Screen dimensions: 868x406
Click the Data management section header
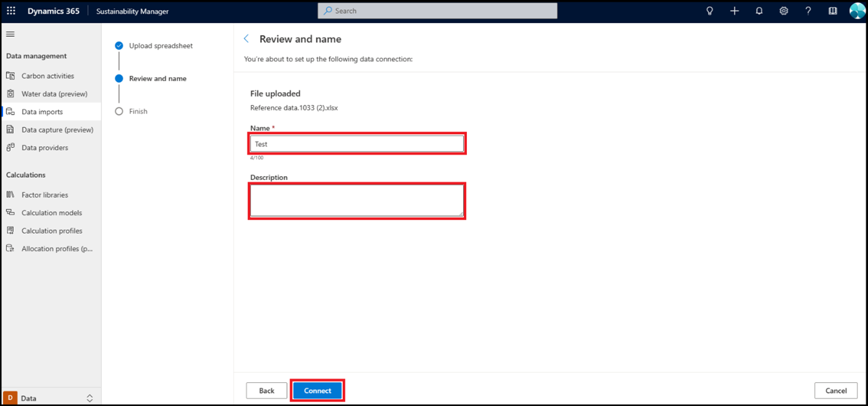36,56
